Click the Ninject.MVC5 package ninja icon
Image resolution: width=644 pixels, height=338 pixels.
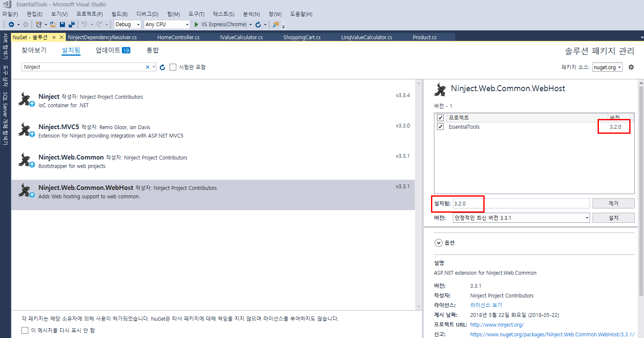(26, 130)
